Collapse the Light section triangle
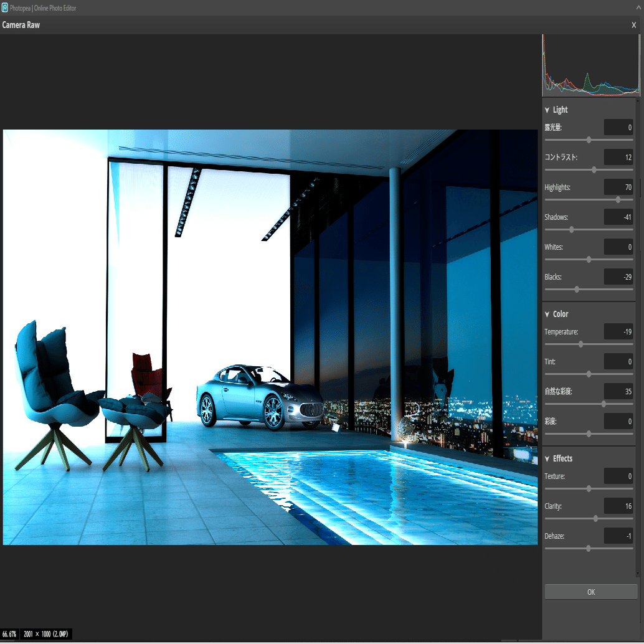 click(547, 110)
